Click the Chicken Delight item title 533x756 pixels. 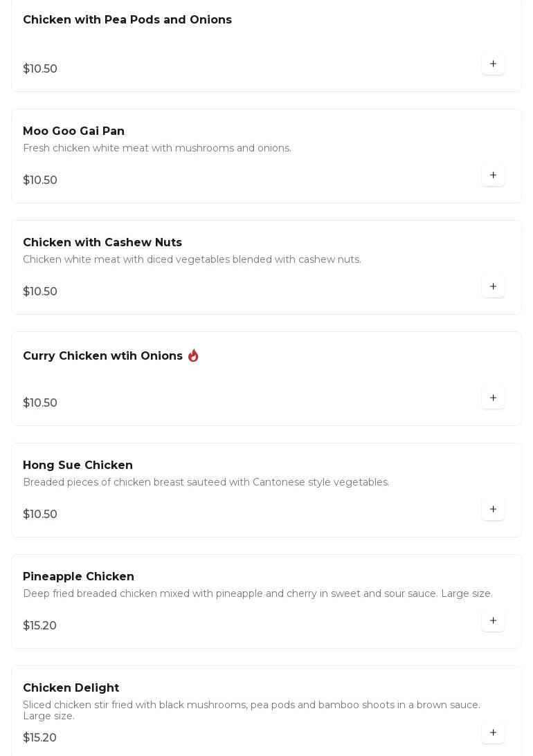[x=71, y=688]
